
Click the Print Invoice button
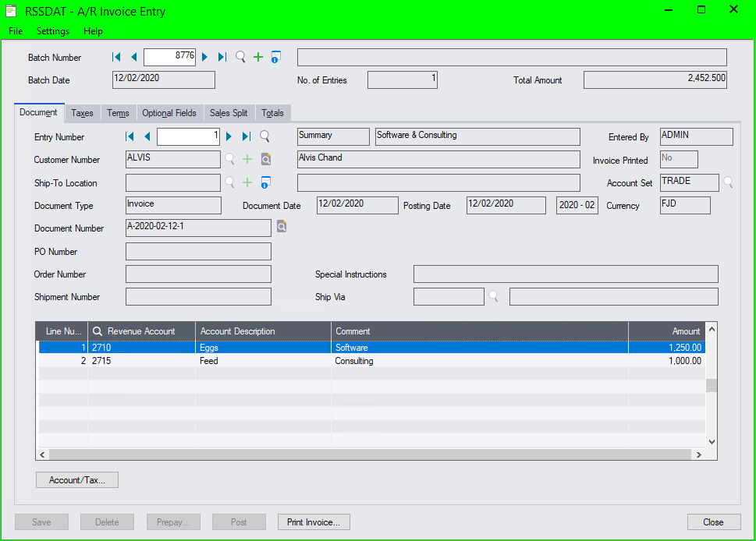coord(314,522)
